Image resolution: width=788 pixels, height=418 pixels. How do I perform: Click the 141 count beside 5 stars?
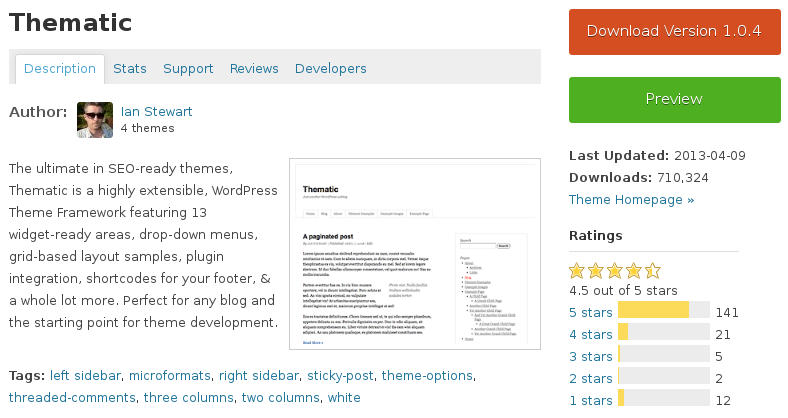tap(727, 313)
